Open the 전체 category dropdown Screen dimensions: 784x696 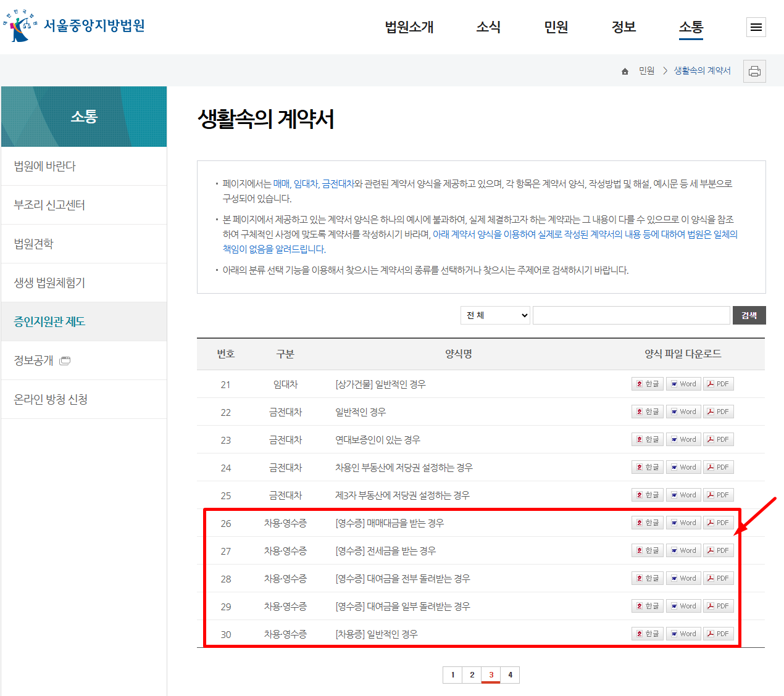click(x=494, y=315)
